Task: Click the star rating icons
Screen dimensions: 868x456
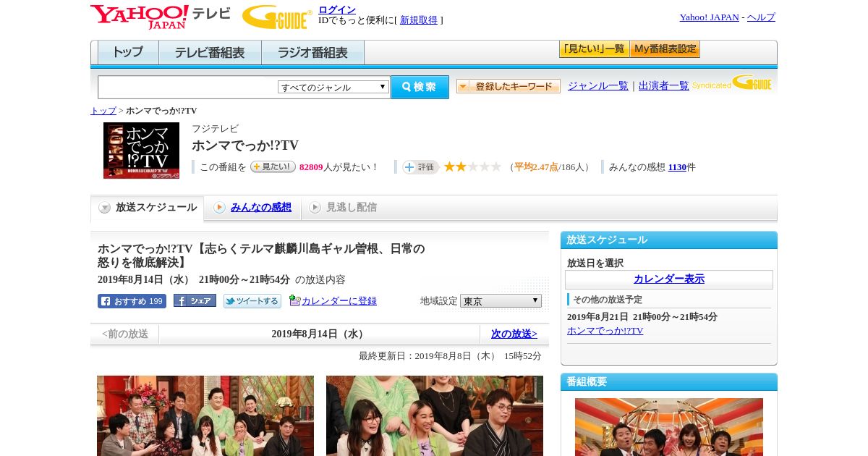Action: [472, 166]
